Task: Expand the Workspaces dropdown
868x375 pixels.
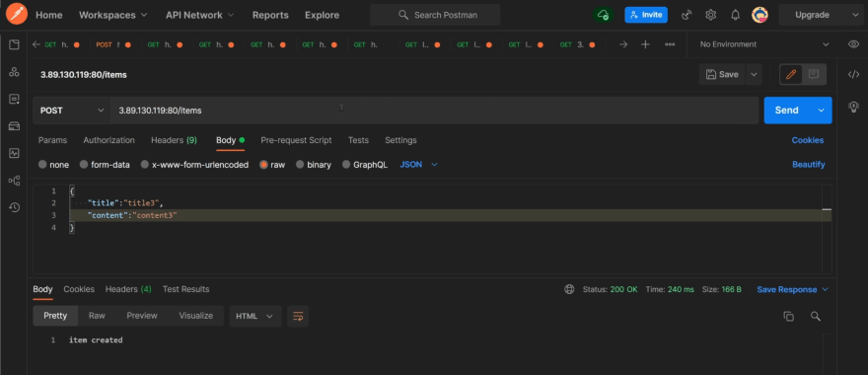Action: click(x=112, y=15)
